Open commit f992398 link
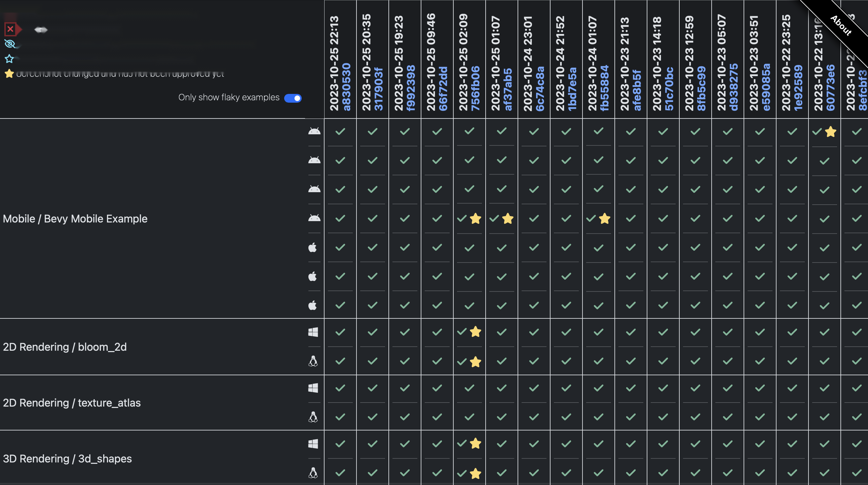868x485 pixels. pos(411,88)
